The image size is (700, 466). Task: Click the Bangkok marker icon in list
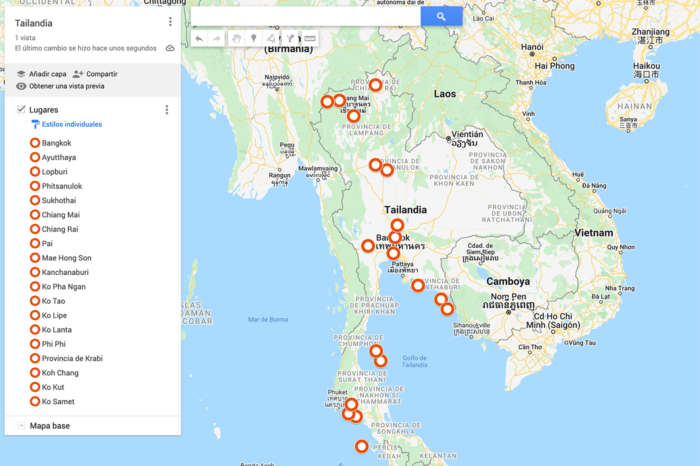(35, 143)
